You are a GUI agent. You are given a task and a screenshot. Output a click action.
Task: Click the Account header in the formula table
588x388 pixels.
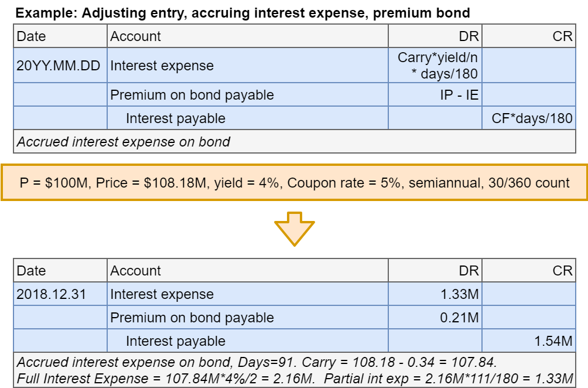[136, 36]
